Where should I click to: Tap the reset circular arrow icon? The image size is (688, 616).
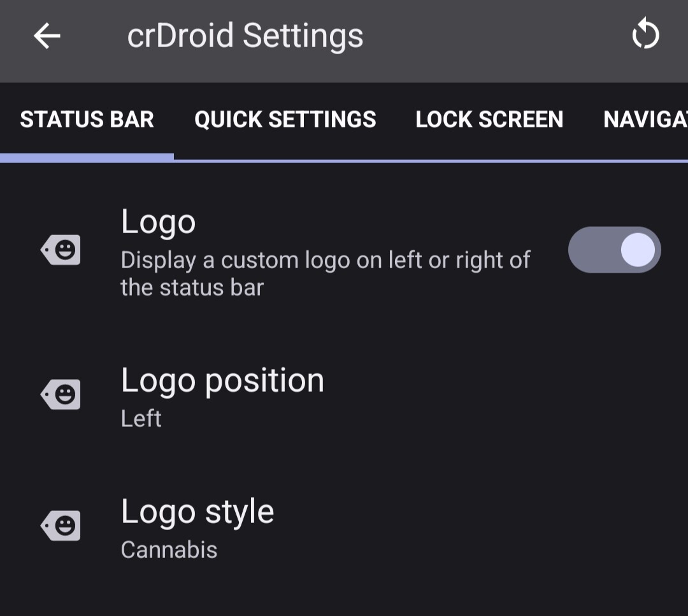point(645,34)
